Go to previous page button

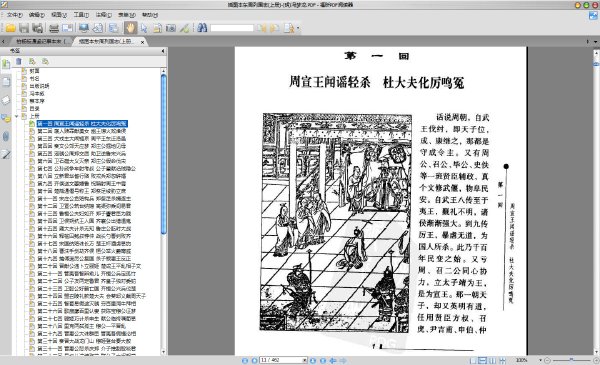(254, 360)
